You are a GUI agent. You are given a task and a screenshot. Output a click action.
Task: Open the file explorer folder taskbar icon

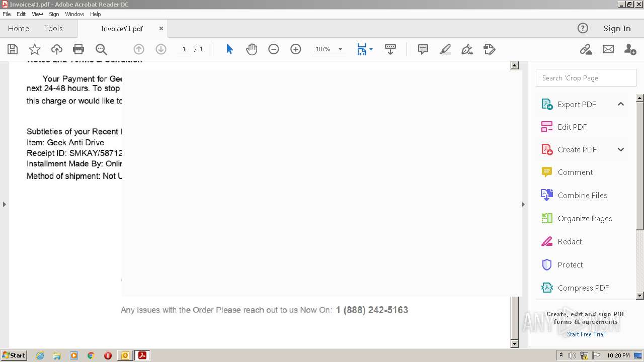pos(57,355)
